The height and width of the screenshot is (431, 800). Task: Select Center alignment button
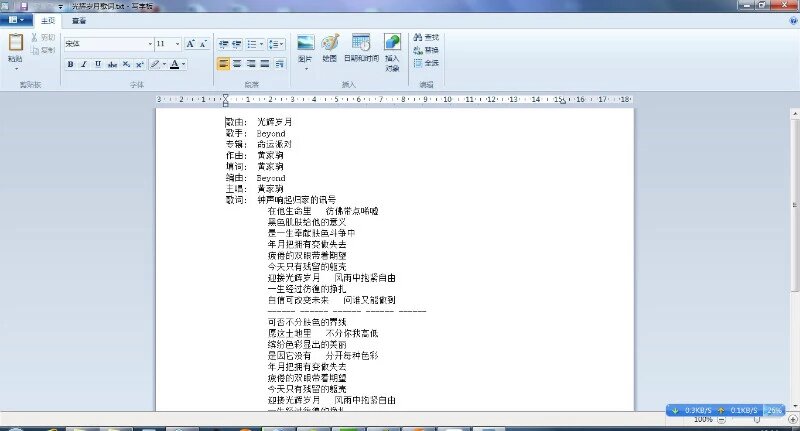click(237, 64)
